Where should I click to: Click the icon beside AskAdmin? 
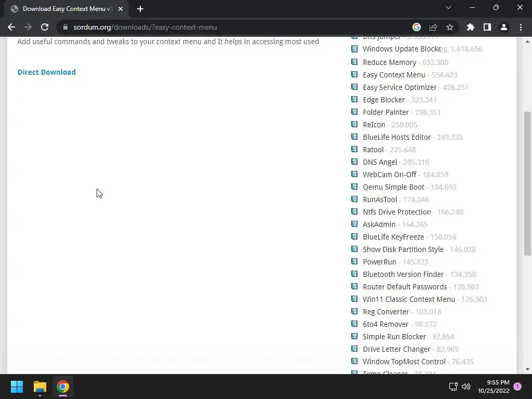pyautogui.click(x=354, y=224)
